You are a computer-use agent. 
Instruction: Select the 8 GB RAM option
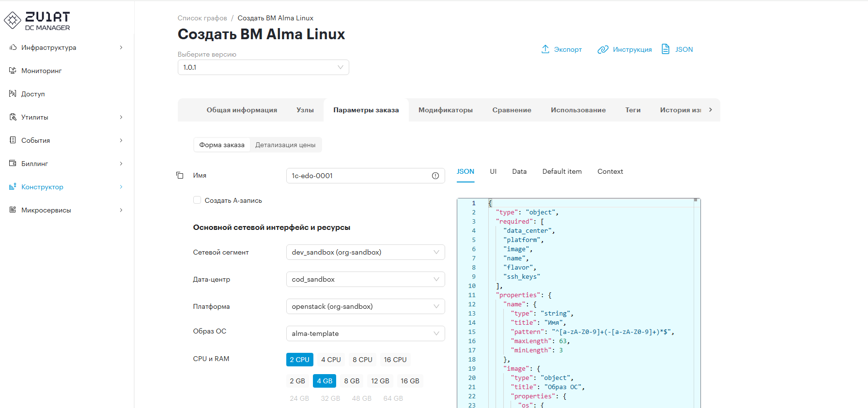pos(352,381)
